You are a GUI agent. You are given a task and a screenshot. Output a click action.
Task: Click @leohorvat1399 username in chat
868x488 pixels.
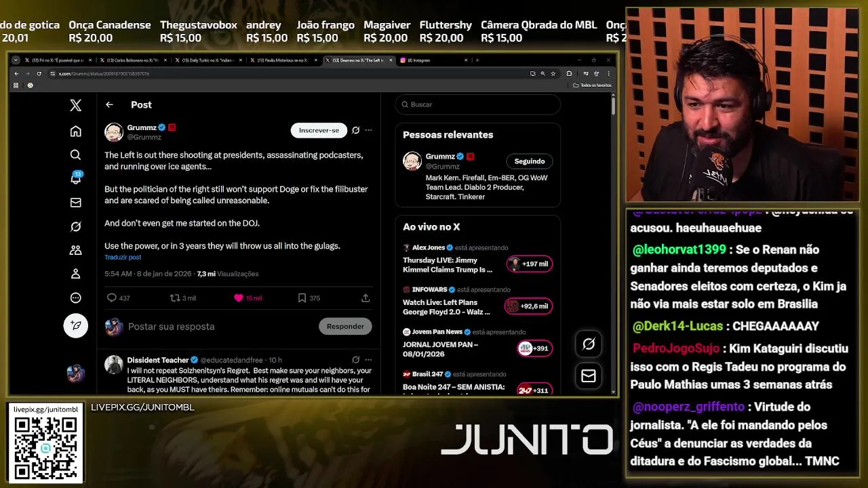[679, 250]
